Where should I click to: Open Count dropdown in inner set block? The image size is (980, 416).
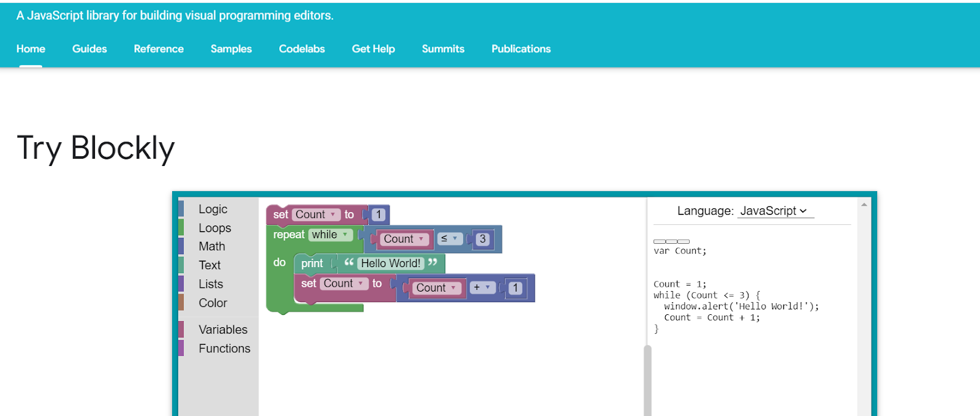[x=344, y=284]
